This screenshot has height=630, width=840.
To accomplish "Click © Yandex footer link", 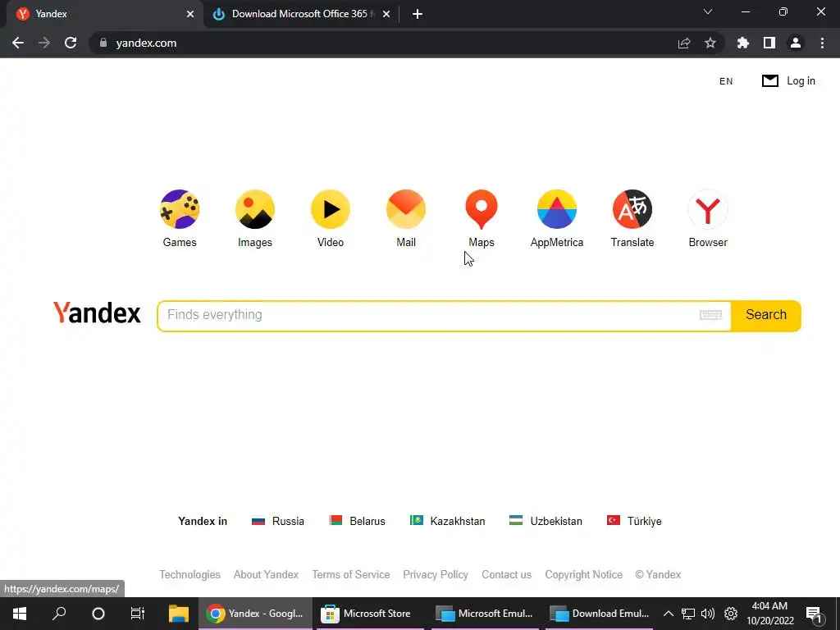I will (x=658, y=575).
